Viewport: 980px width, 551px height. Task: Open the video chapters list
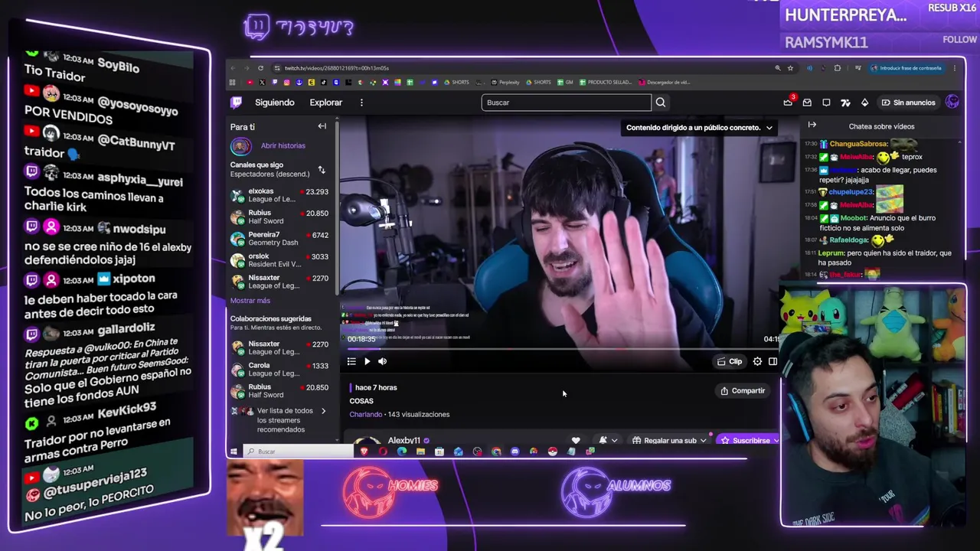(351, 361)
